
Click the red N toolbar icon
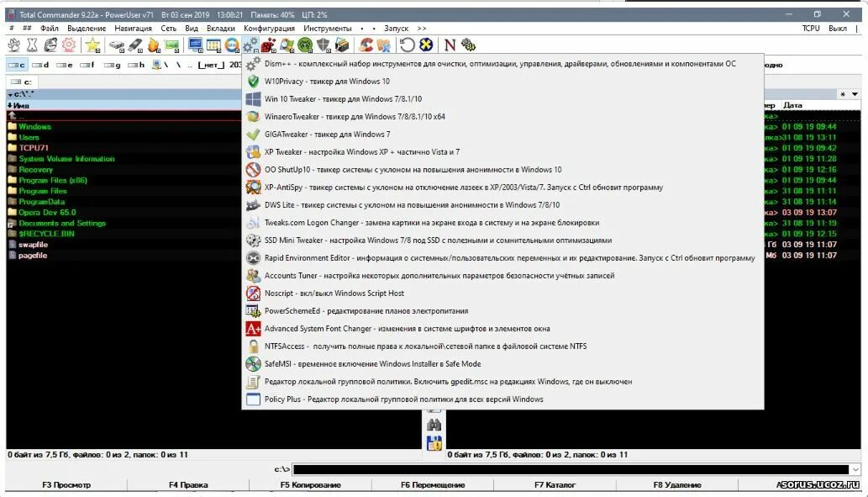pyautogui.click(x=450, y=45)
